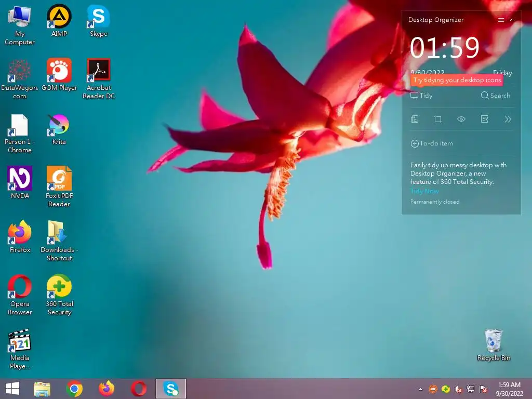Open the taskbar clock showing 1:59 AM
Viewport: 532px width, 399px height.
(509, 389)
